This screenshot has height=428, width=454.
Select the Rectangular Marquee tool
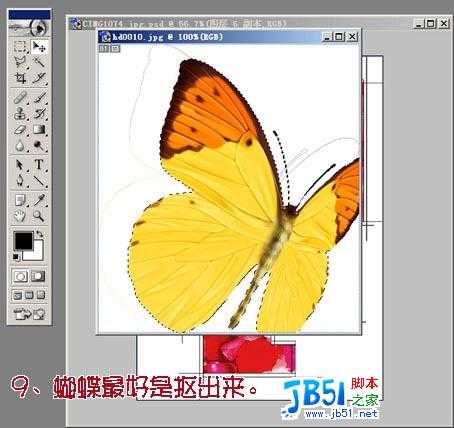click(20, 46)
